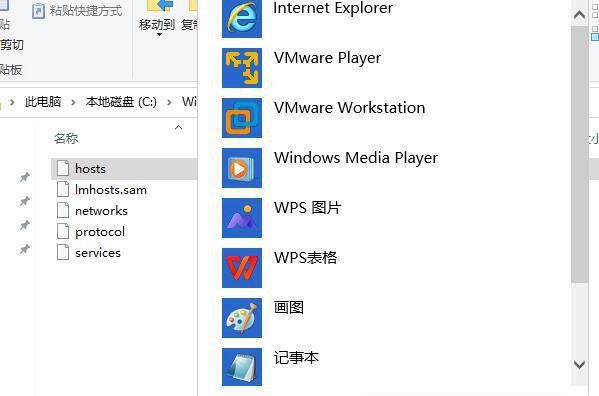Click 剪切 in the clipboard group

tap(11, 45)
